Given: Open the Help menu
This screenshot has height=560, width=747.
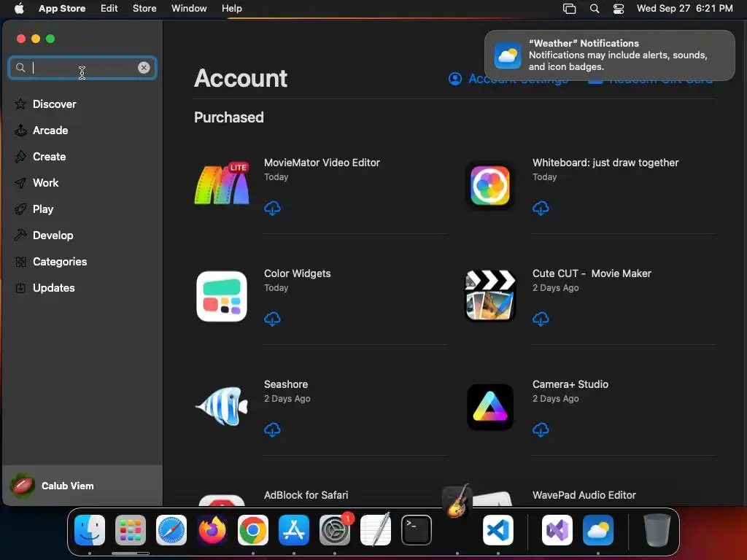Looking at the screenshot, I should tap(231, 8).
